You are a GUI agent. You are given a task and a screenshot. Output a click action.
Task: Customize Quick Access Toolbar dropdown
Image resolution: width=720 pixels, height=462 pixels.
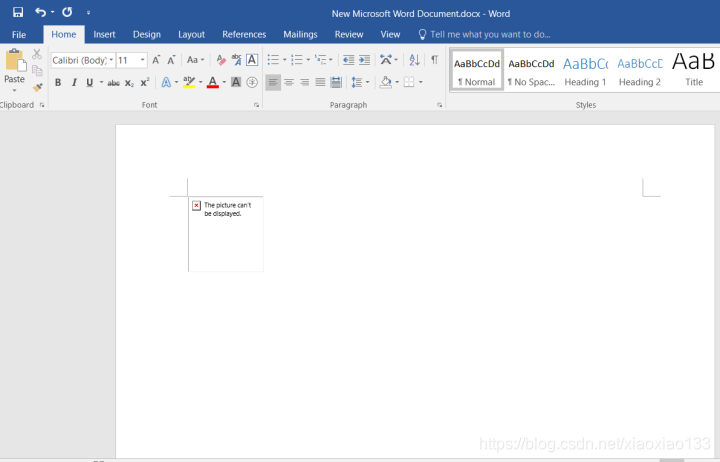tap(88, 13)
